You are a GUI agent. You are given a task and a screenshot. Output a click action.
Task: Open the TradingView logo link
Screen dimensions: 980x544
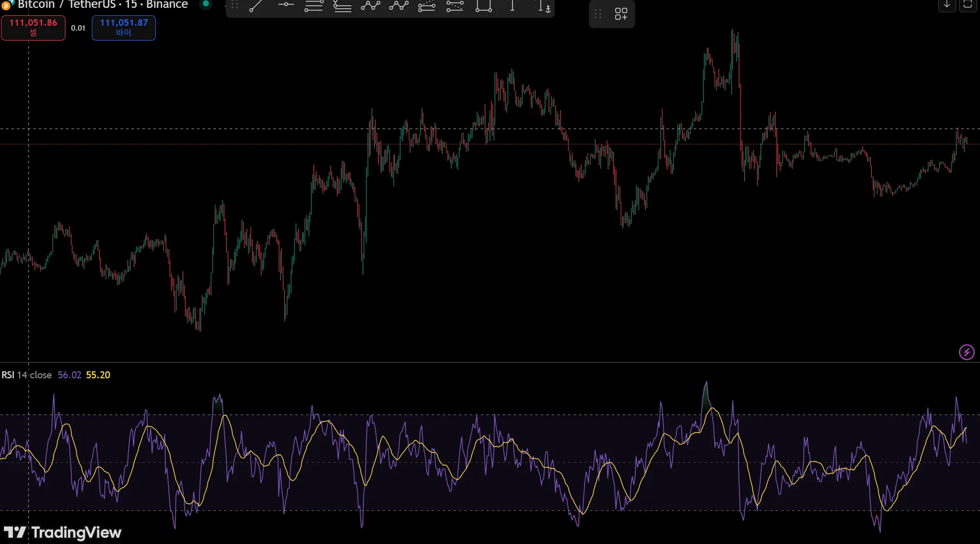click(x=62, y=533)
